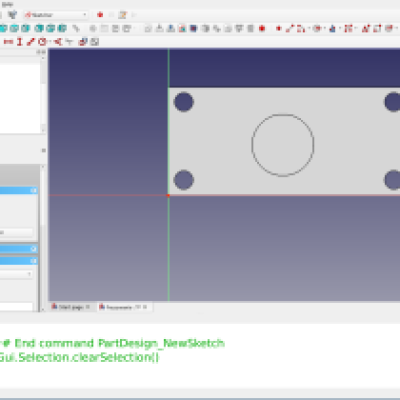Select the vertical distance constraint tool
This screenshot has width=400, height=400.
[20, 42]
